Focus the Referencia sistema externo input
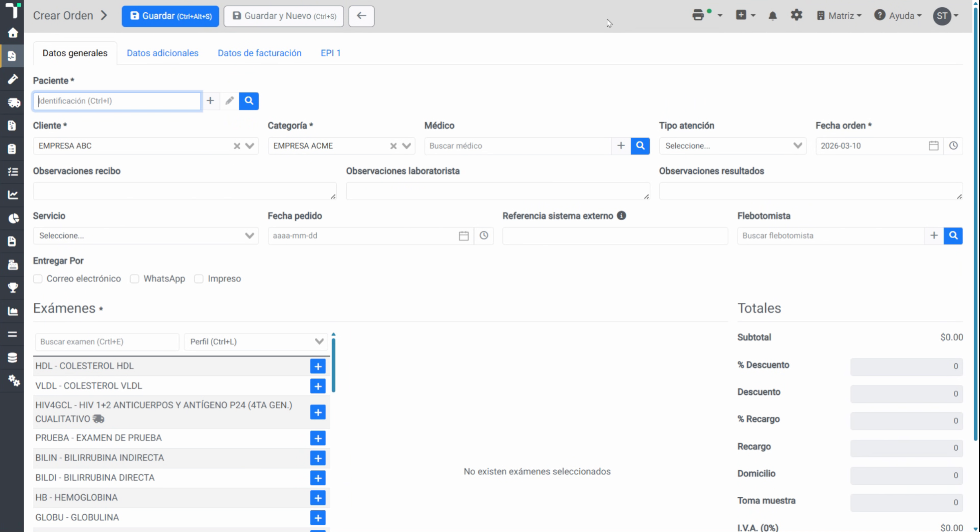980x532 pixels. pos(615,236)
